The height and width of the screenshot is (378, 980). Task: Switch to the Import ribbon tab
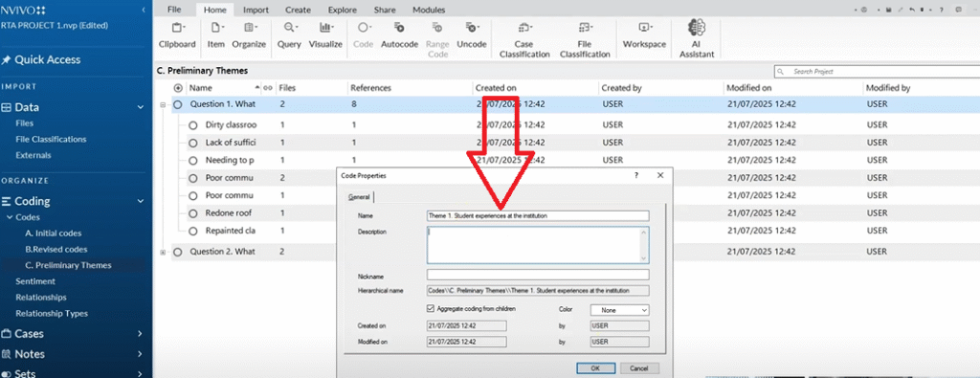tap(256, 10)
